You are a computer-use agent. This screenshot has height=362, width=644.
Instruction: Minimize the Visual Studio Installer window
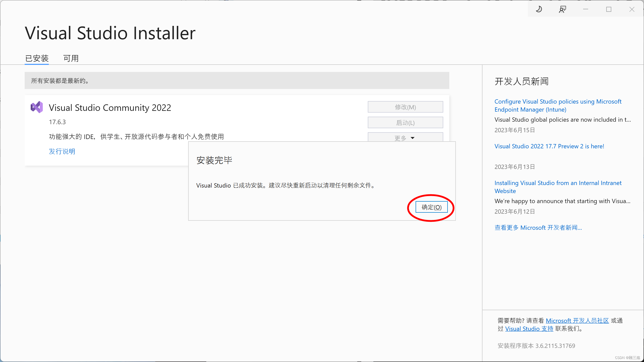point(586,9)
